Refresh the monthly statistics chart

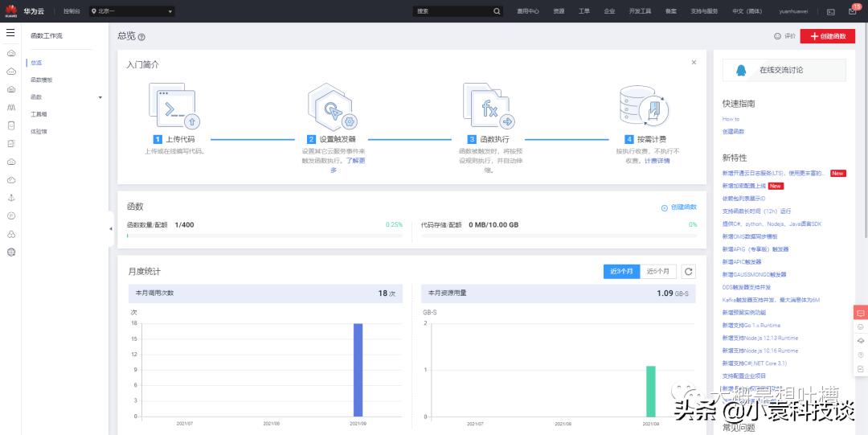(688, 272)
